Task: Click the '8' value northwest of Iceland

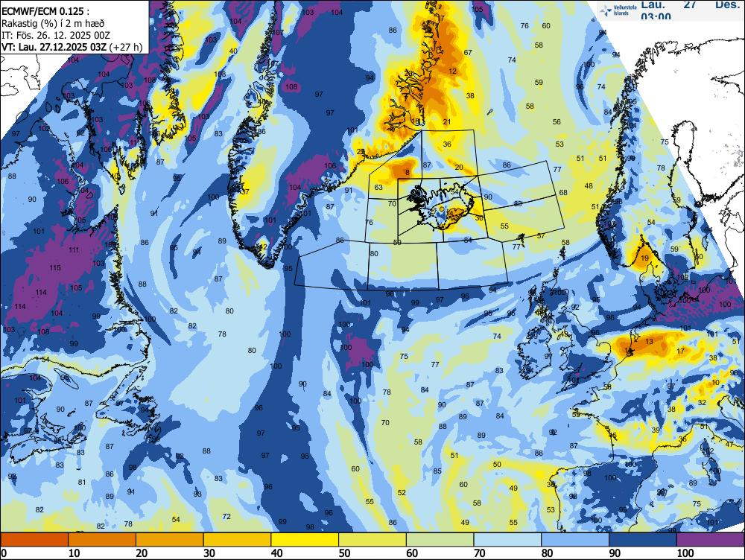Action: (x=408, y=173)
